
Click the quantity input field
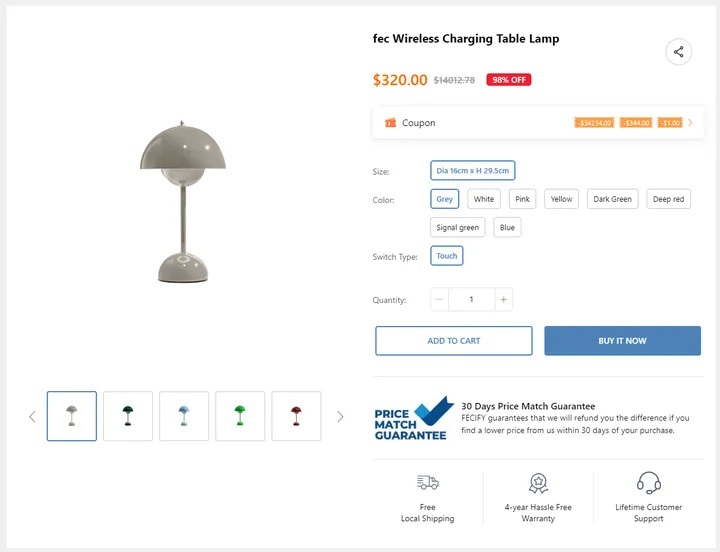click(x=471, y=299)
